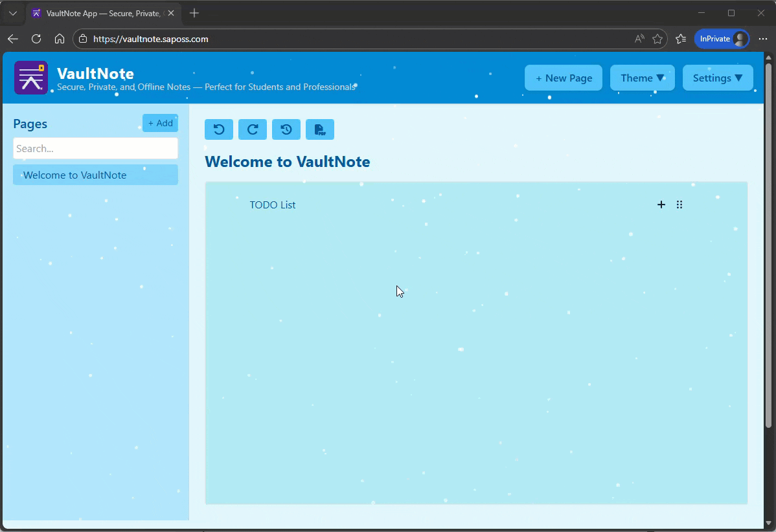
Task: Click the VaultNote logo icon
Action: coord(31,78)
